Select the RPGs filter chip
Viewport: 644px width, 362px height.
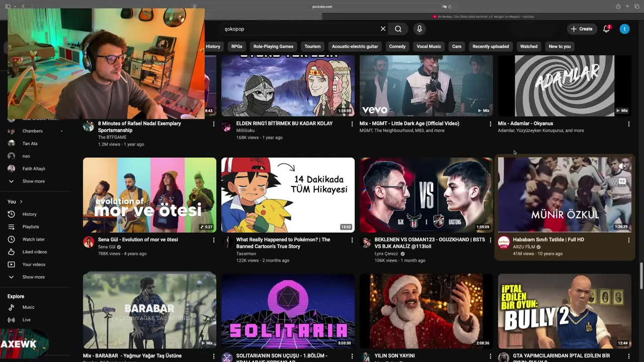236,46
